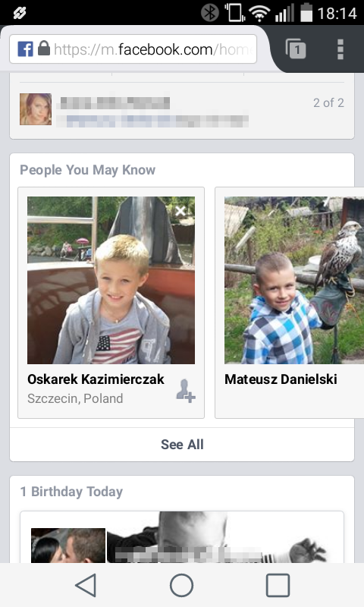Open recent apps with the square button
364x607 pixels.
[x=278, y=585]
